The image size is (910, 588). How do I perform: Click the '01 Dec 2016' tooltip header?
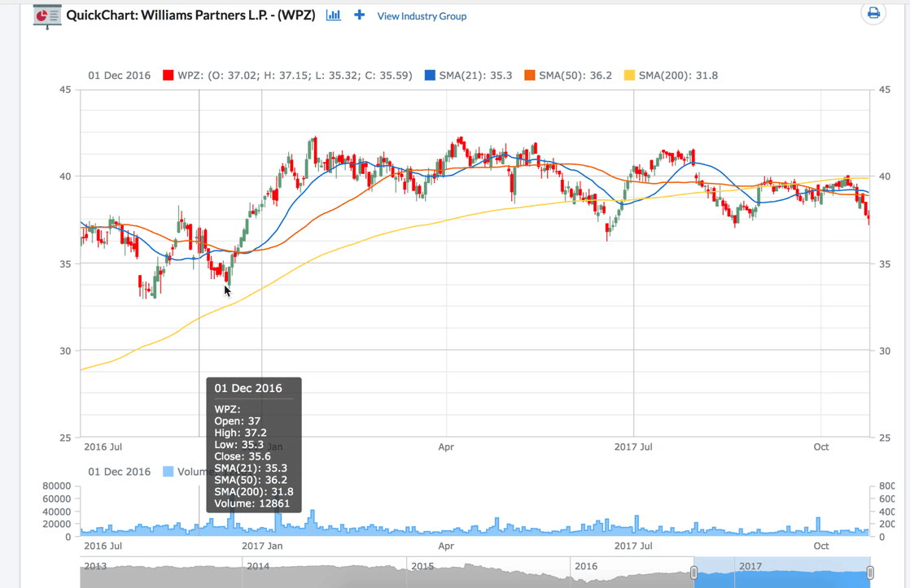point(248,389)
